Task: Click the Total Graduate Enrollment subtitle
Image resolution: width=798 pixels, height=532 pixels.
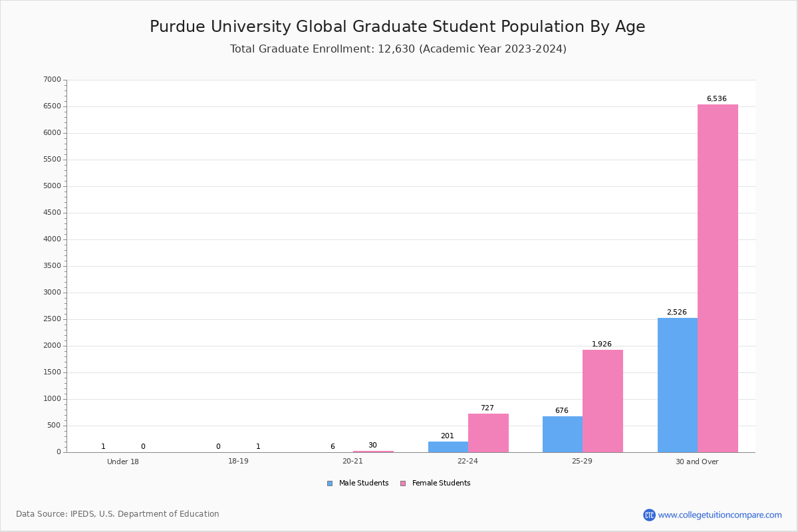Action: coord(398,49)
